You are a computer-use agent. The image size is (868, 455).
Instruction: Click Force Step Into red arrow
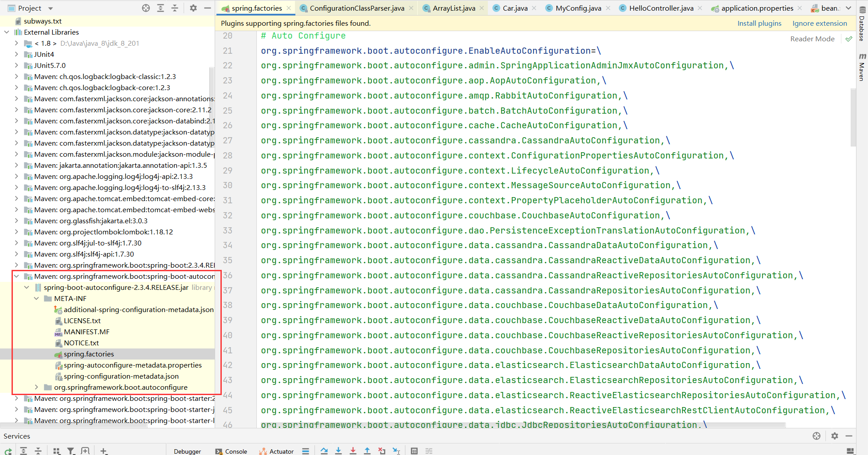pyautogui.click(x=353, y=451)
